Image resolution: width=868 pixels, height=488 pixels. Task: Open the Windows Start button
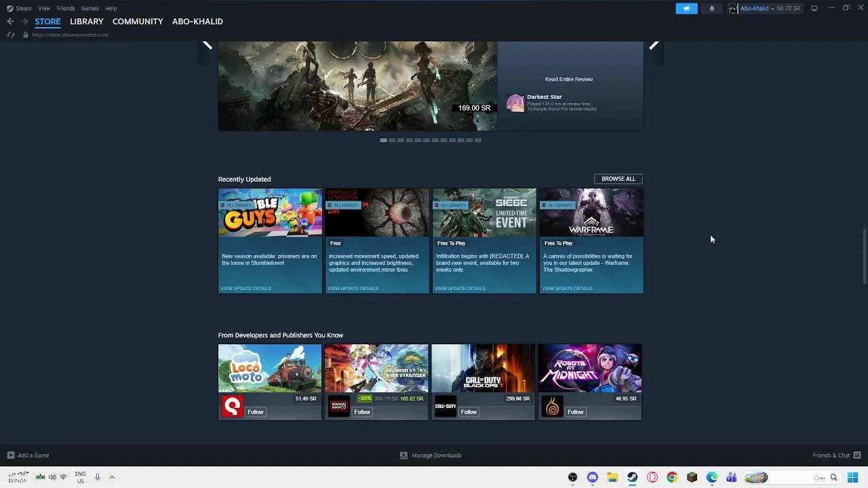pos(853,477)
